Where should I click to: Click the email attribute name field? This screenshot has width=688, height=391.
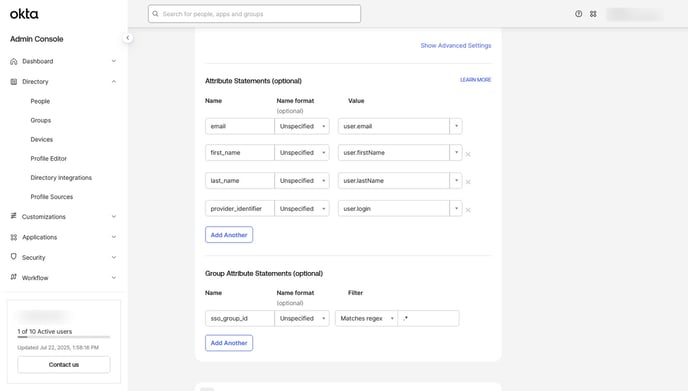pyautogui.click(x=240, y=126)
